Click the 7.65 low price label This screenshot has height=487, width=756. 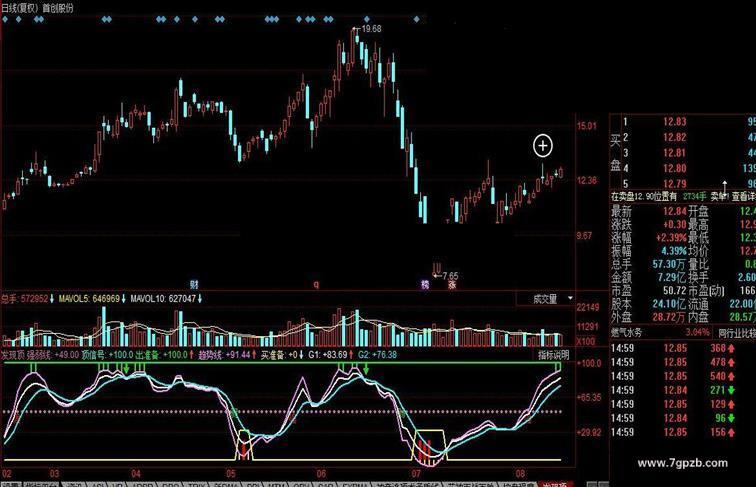tap(450, 276)
